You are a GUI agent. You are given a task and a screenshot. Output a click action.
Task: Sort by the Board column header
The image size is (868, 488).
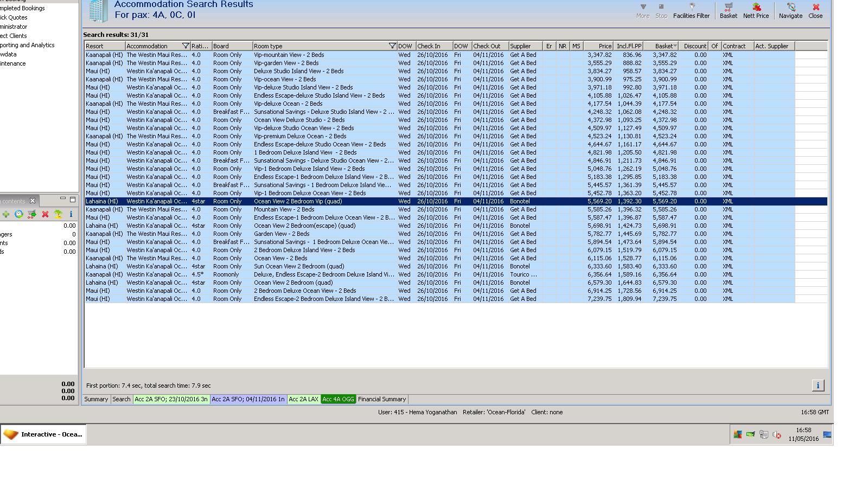[x=232, y=46]
